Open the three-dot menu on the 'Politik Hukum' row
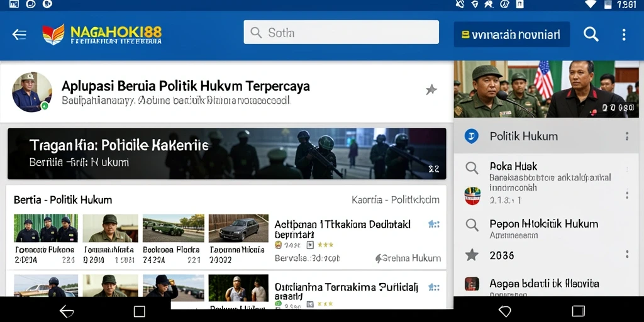The height and width of the screenshot is (322, 644). pos(627,136)
